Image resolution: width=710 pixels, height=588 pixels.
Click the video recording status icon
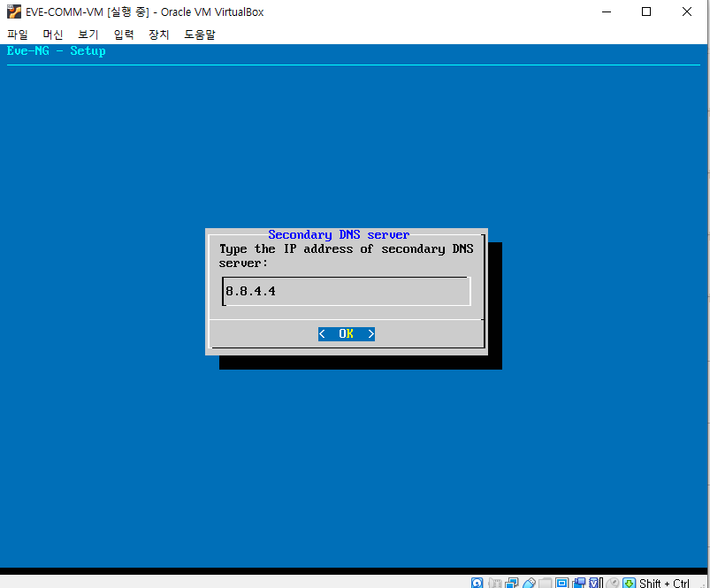tap(578, 583)
